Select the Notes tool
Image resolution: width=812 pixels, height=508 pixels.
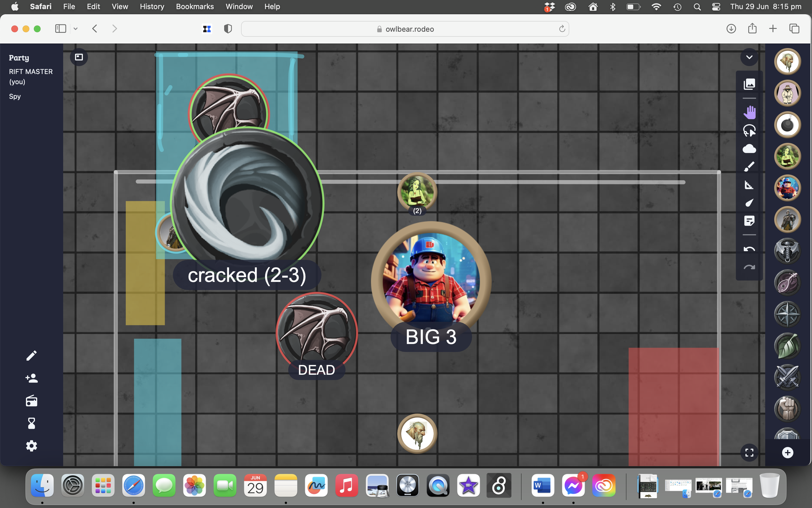click(749, 221)
